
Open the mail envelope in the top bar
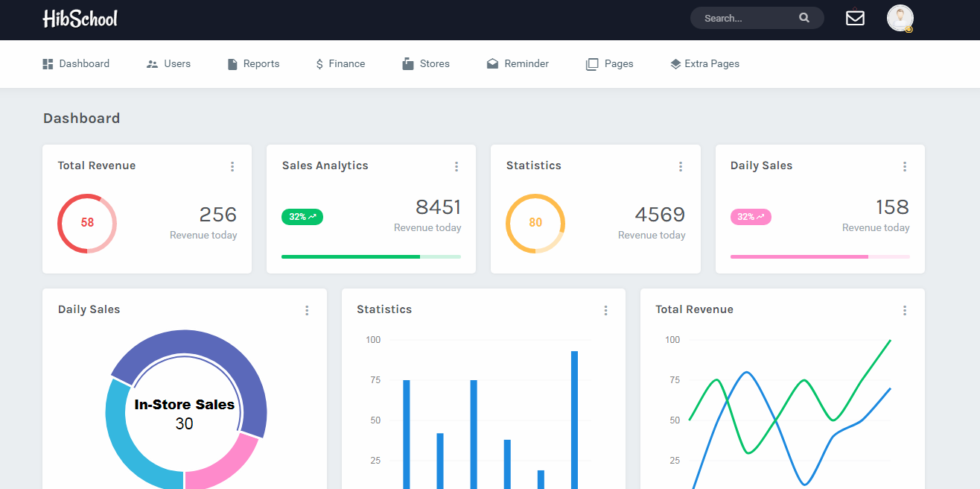click(x=855, y=17)
